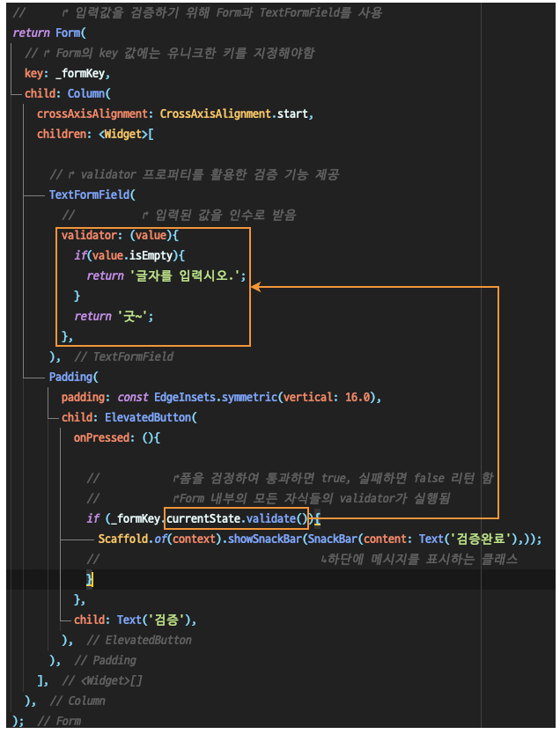Click 'if(value.isEmpty){' line
560x734 pixels.
(129, 255)
